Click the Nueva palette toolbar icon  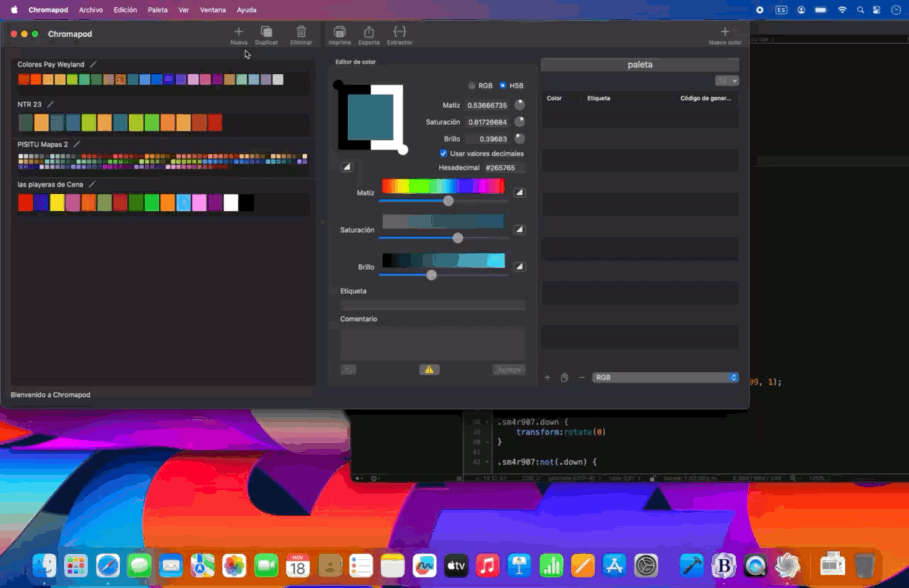239,32
